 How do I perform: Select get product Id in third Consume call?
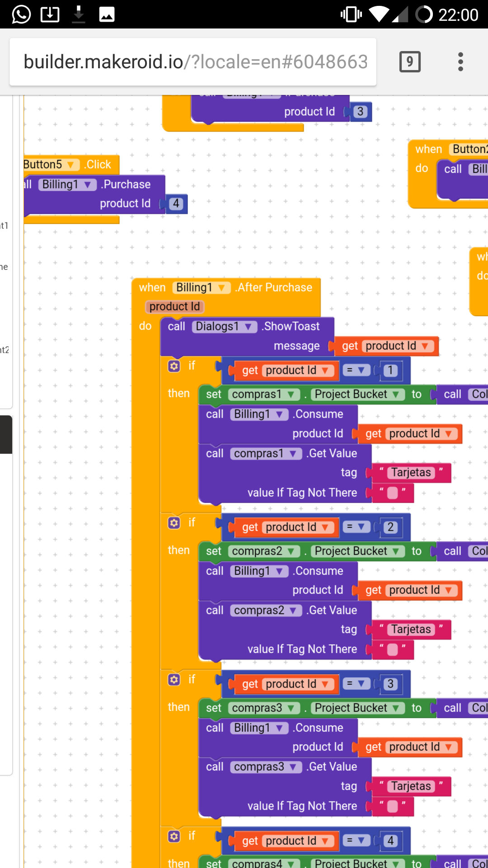(x=410, y=747)
